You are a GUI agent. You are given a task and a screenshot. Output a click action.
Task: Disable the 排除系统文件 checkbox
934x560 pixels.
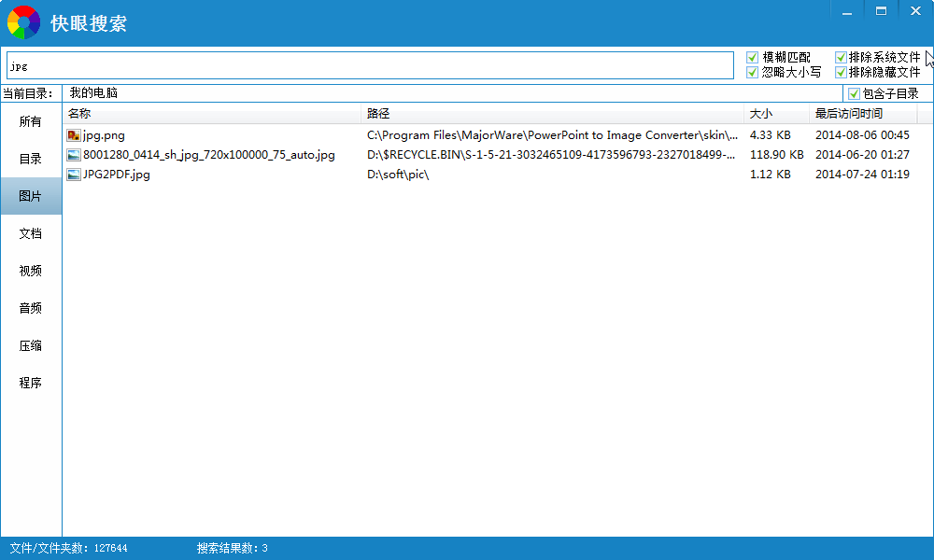[841, 58]
